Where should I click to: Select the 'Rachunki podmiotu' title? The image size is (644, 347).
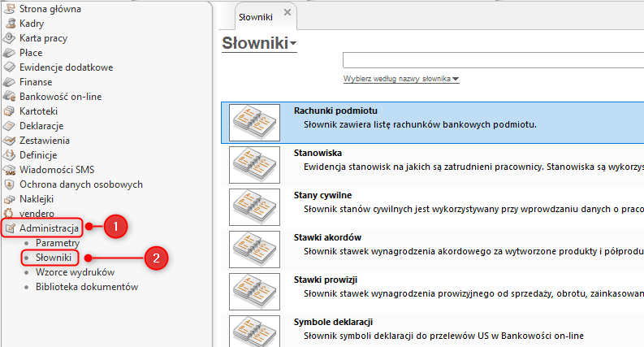pos(335,111)
